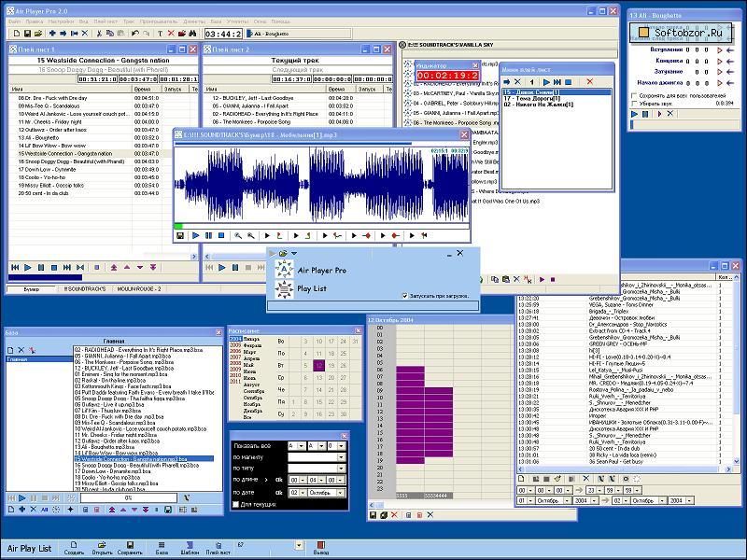Image resolution: width=747 pixels, height=560 pixels.
Task: Click Вывод in Air Play List bar
Action: click(320, 548)
